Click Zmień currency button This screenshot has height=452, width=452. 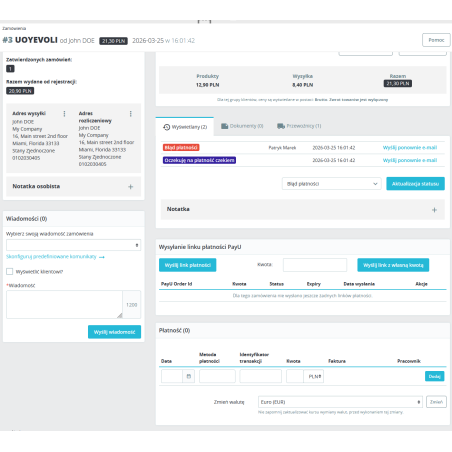[x=436, y=402]
